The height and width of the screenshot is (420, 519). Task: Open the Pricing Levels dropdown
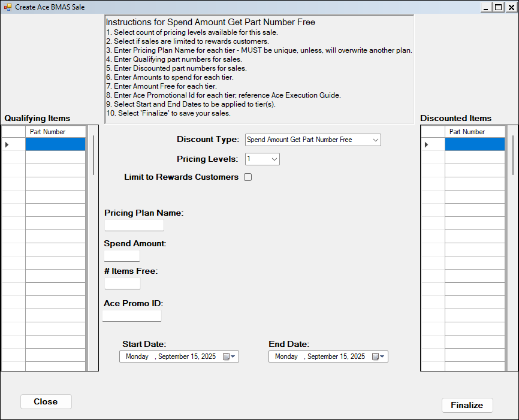(274, 159)
